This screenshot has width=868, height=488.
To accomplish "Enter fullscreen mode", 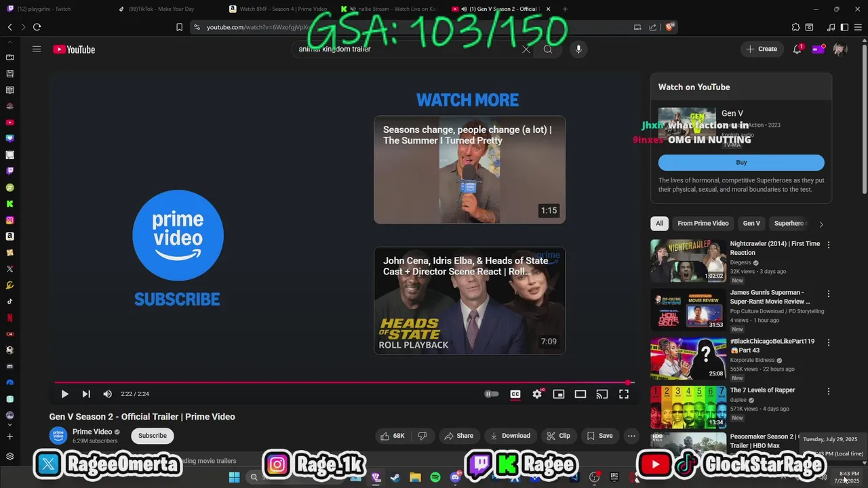I will click(x=624, y=394).
